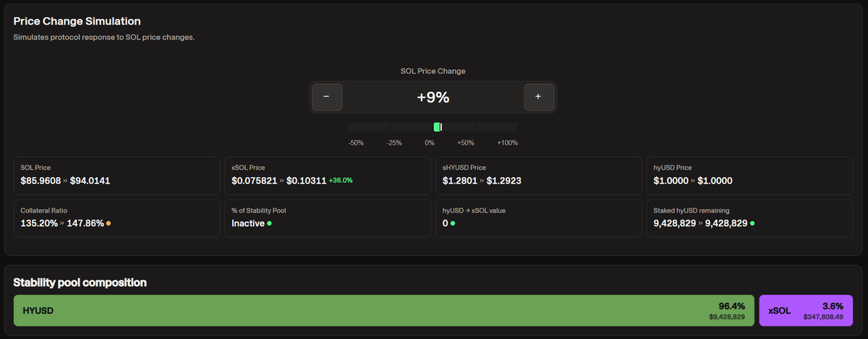Viewport: 868px width, 339px height.
Task: Click the green Staked hyUSD remaining dot
Action: (x=752, y=223)
